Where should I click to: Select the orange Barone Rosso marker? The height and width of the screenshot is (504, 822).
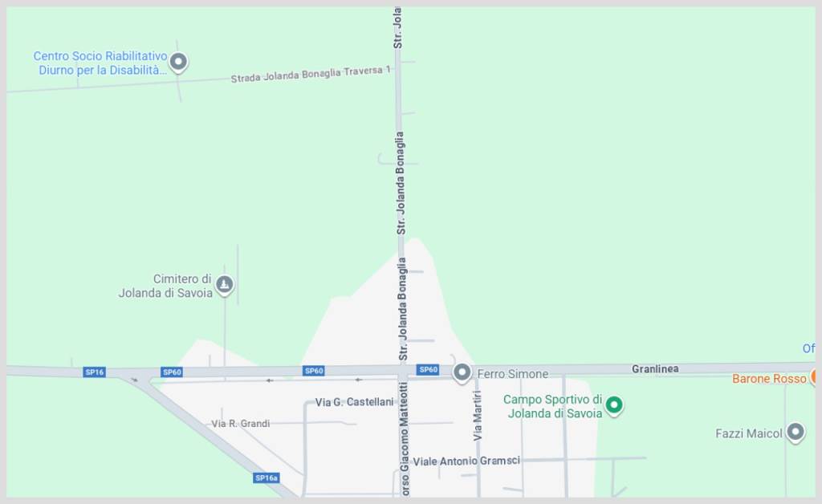[x=814, y=376]
